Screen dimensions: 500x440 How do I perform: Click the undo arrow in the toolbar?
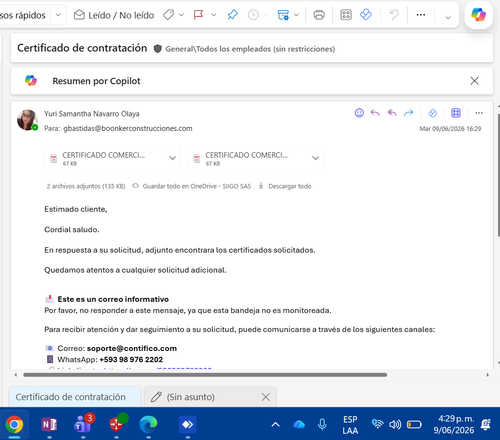coord(394,15)
